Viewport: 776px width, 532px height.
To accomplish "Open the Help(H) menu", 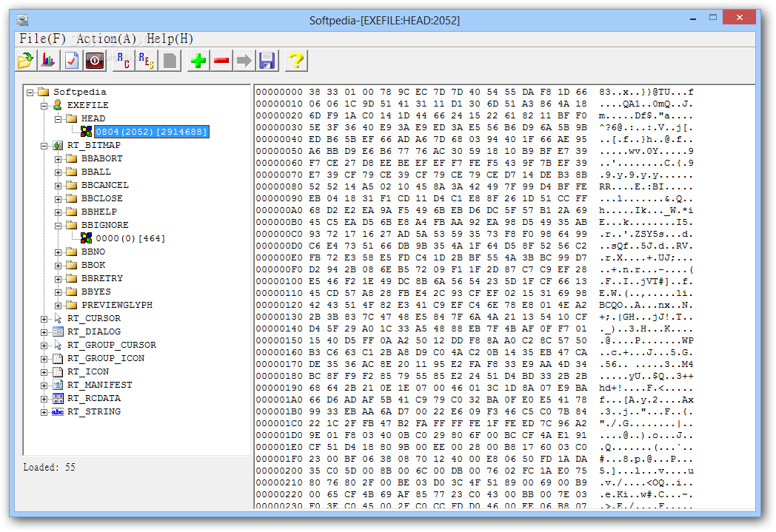I will [170, 38].
